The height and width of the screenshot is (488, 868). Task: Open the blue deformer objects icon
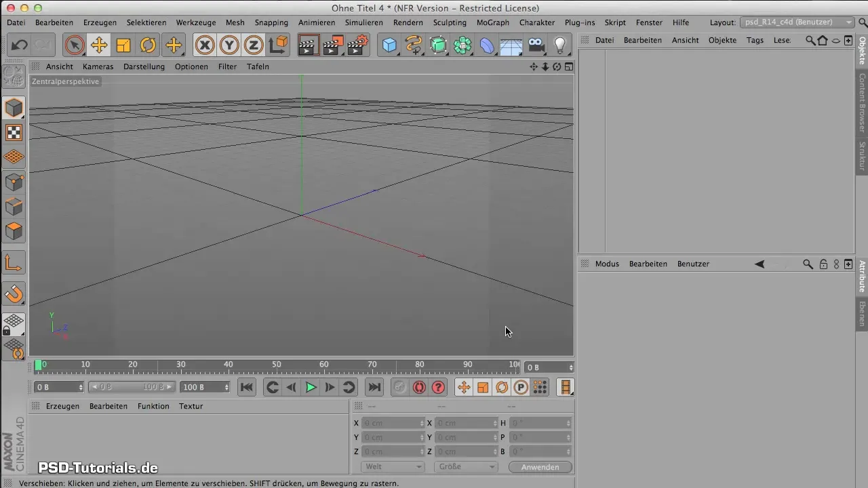[488, 45]
